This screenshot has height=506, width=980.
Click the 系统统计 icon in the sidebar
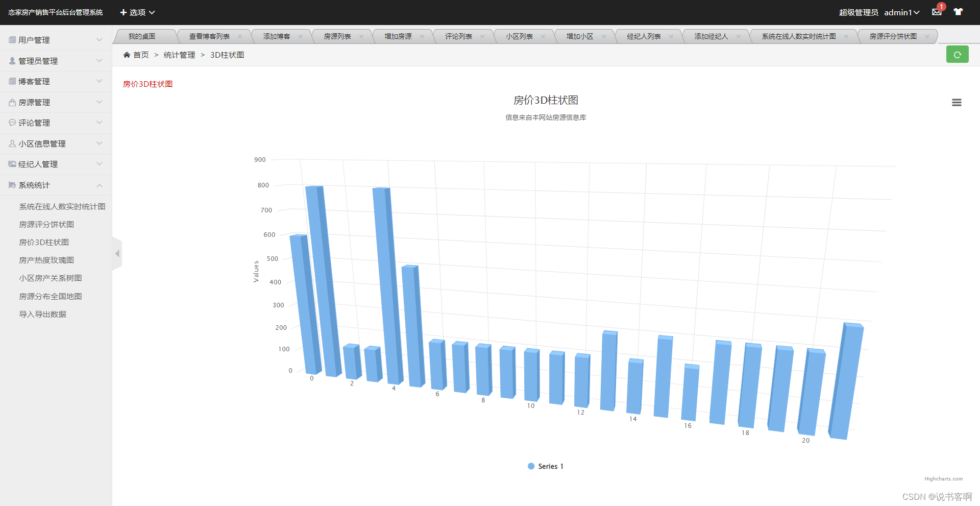pos(12,185)
